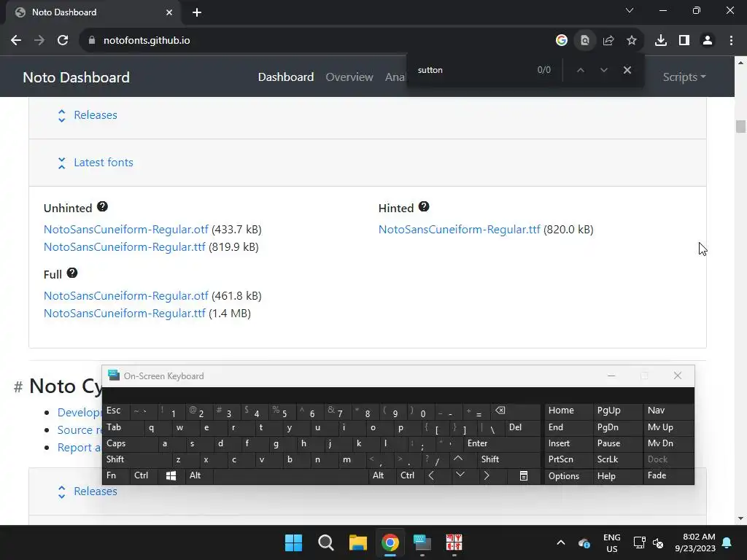
Task: Click the Unhinted help question icon
Action: (102, 206)
